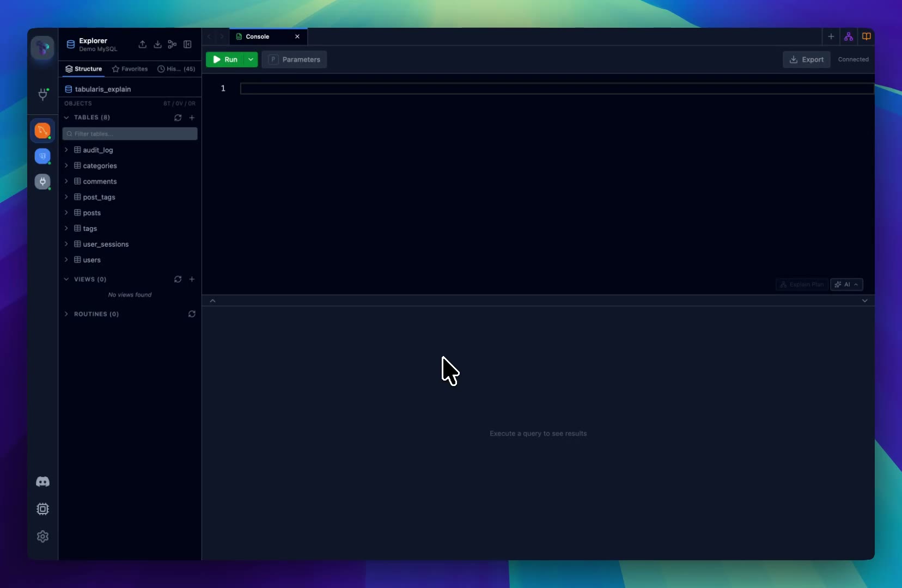Select the orange MySQL connection icon
The width and height of the screenshot is (902, 588).
(42, 131)
